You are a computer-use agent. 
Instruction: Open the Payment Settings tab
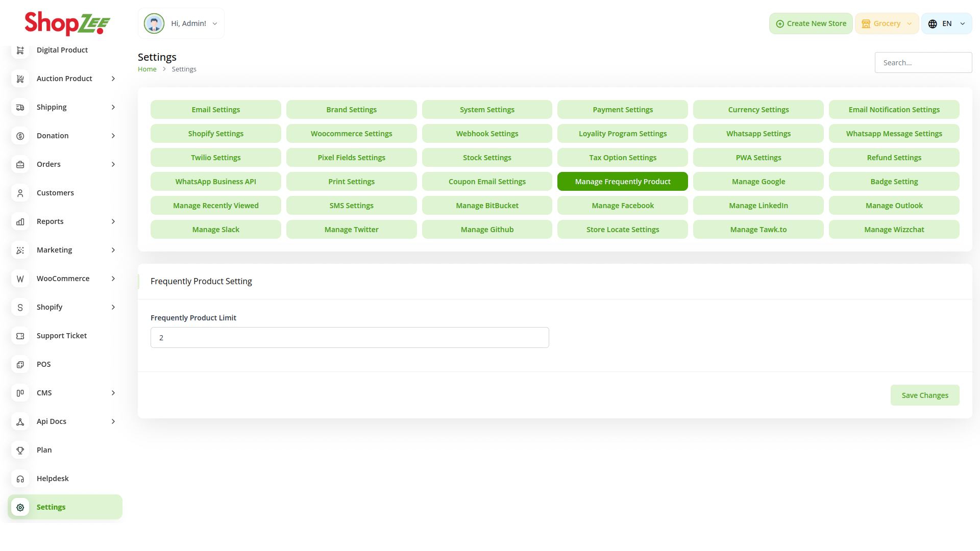click(622, 110)
